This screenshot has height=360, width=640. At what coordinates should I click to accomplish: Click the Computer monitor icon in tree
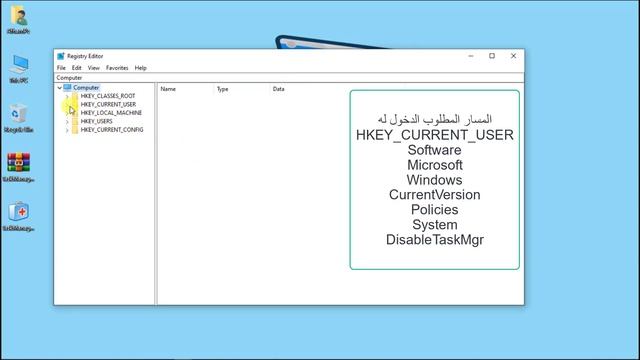coord(67,87)
